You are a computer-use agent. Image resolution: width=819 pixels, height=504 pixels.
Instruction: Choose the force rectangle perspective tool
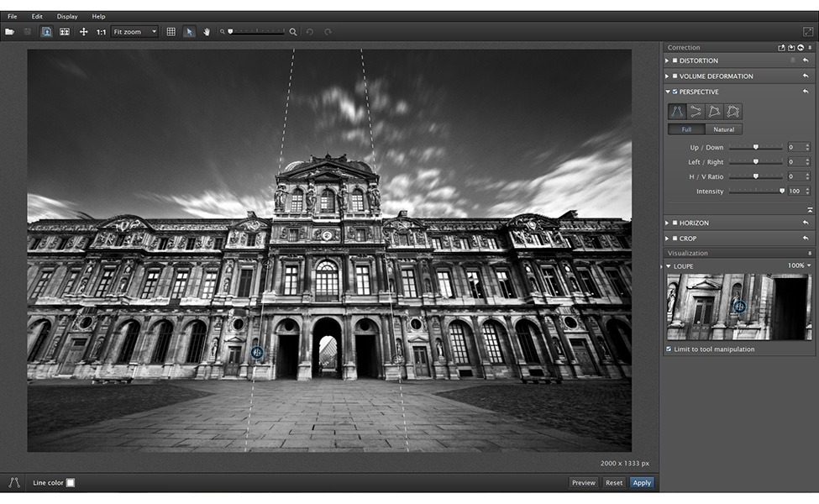714,112
